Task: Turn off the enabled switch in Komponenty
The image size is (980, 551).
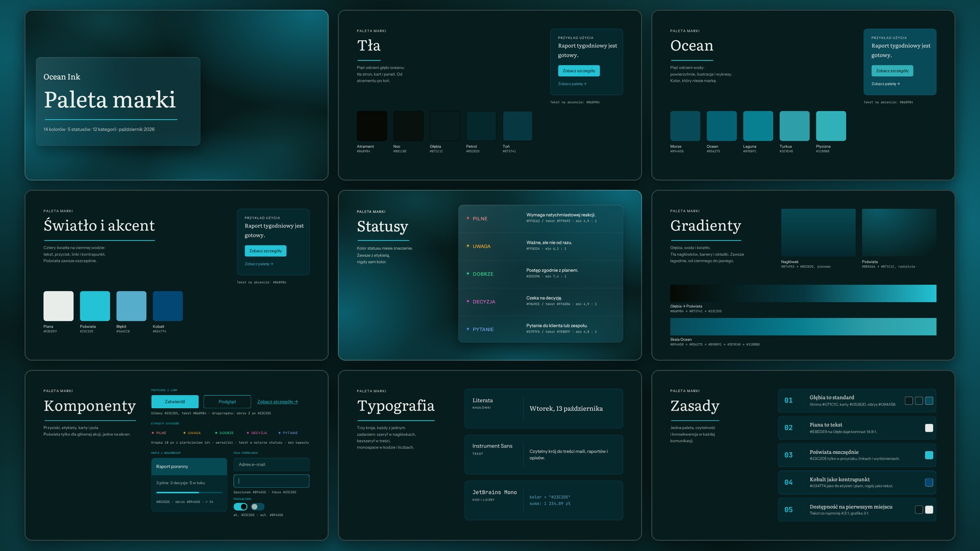Action: pos(240,507)
